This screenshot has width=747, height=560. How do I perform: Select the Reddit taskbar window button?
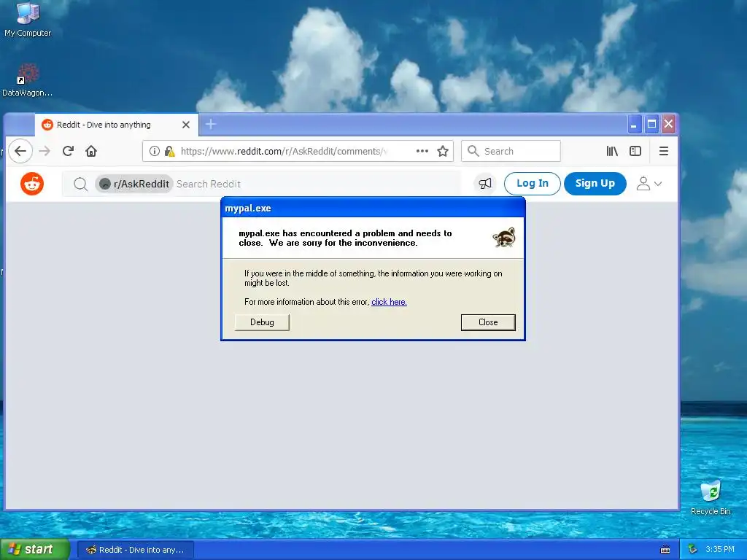point(135,550)
